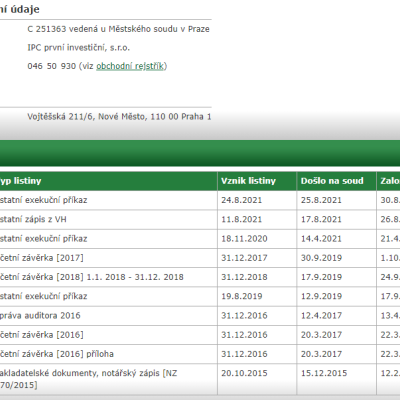Open účetní závěrka [2017] row
Viewport: 400px width, 400px height.
coord(200,258)
